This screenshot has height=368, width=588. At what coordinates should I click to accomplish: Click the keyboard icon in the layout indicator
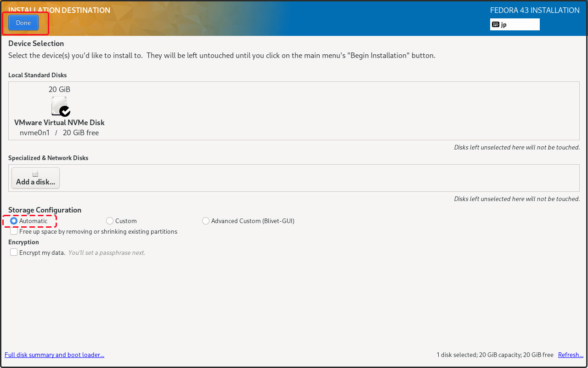(x=495, y=24)
